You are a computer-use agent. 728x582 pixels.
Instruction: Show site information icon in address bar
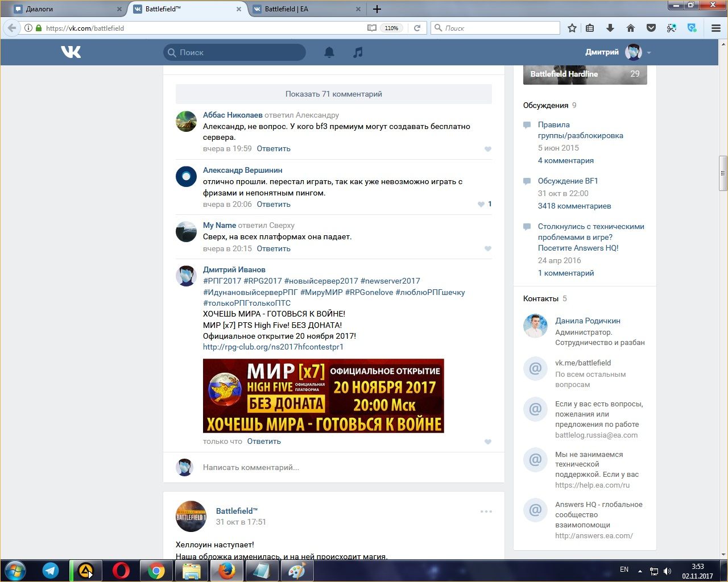point(28,28)
